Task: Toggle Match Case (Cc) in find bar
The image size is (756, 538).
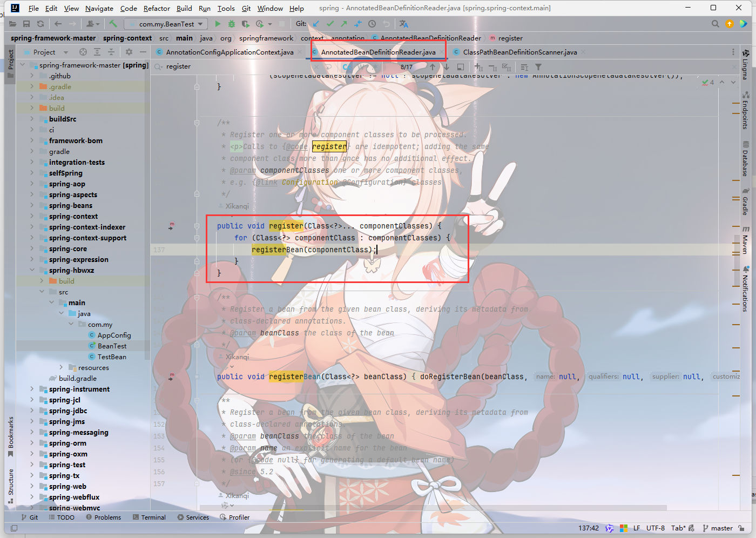Action: click(347, 67)
